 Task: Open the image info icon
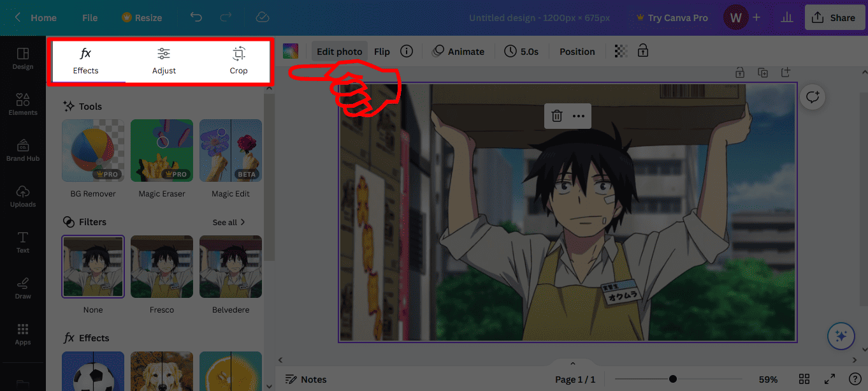406,52
